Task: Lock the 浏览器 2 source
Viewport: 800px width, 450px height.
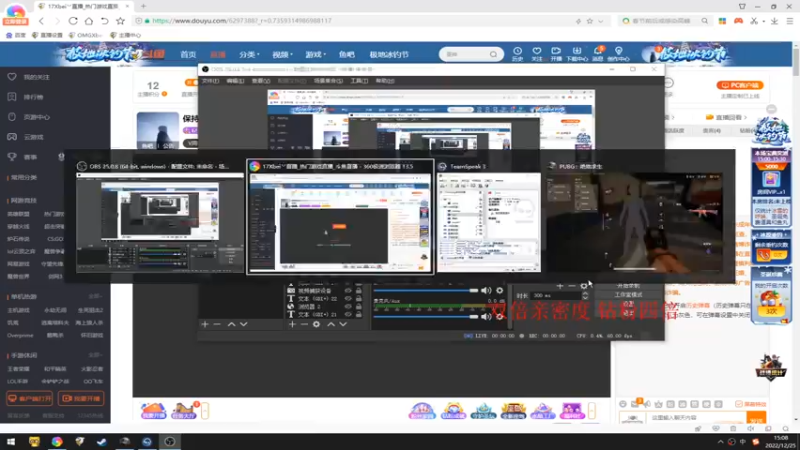Action: [359, 307]
